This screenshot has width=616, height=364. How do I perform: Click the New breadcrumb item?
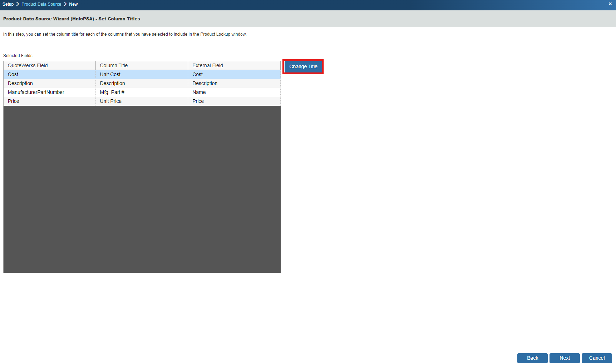[x=73, y=4]
